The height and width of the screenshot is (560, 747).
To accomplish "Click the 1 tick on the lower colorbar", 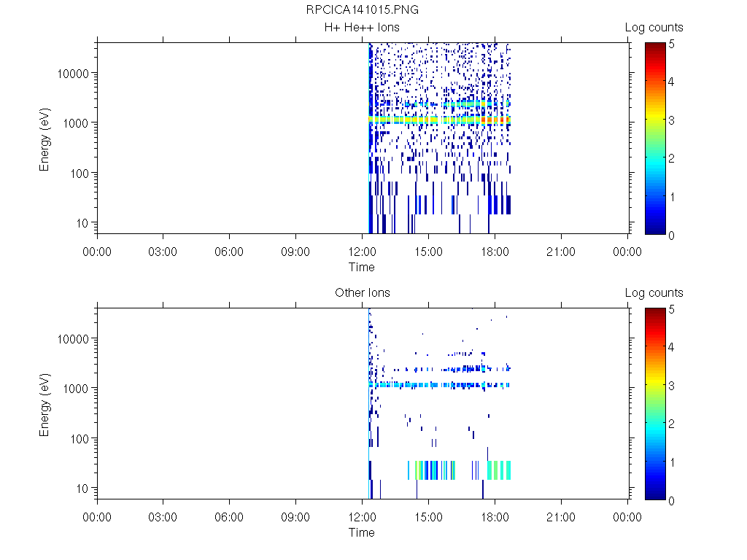I will pos(671,462).
